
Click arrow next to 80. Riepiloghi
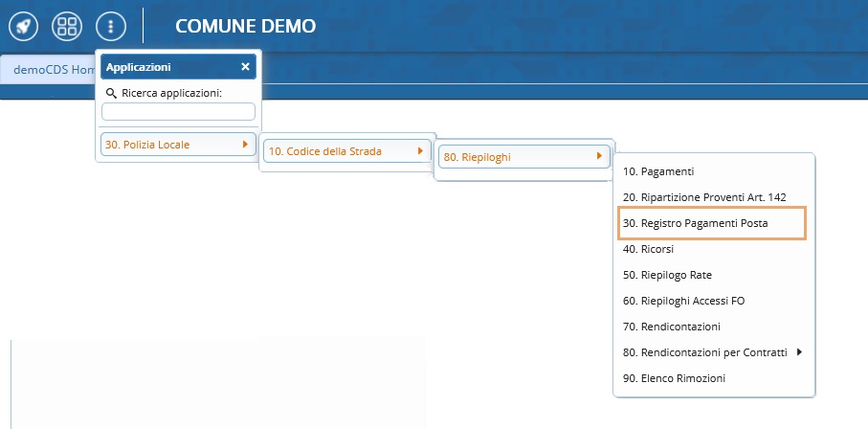click(599, 156)
